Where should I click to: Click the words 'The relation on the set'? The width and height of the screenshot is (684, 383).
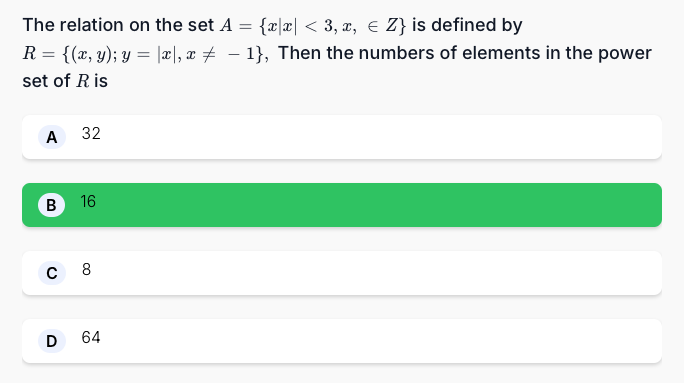[118, 25]
